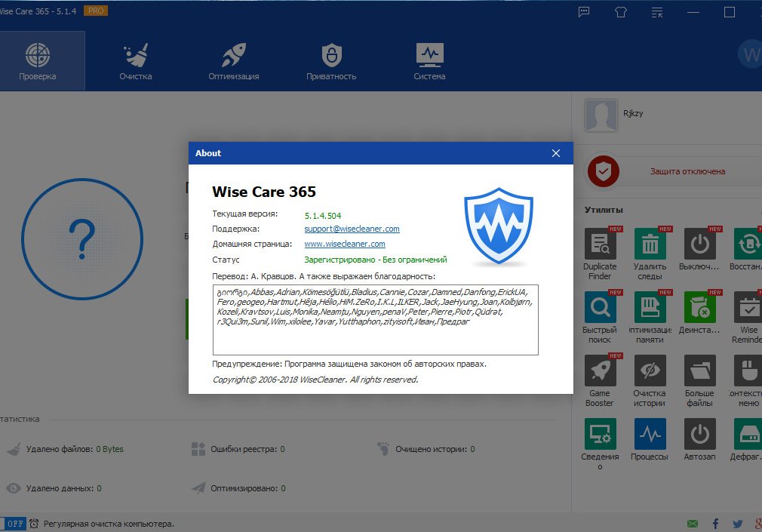Screen dimensions: 762x532
Task: Select the Система tab
Action: tap(429, 61)
